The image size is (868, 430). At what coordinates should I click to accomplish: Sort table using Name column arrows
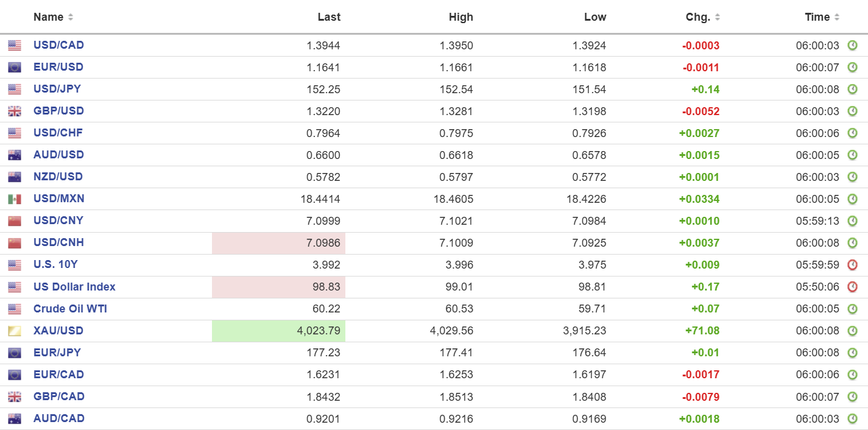coord(71,17)
